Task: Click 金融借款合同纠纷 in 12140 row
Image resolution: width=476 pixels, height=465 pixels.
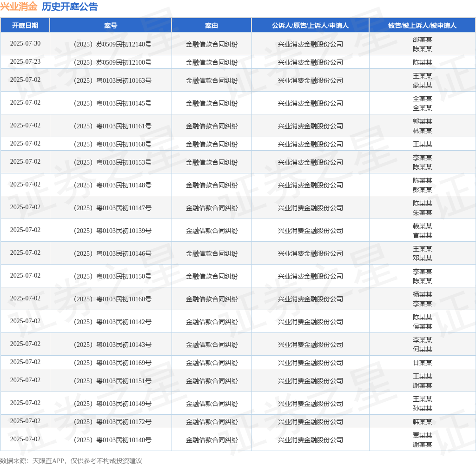Action: (212, 44)
